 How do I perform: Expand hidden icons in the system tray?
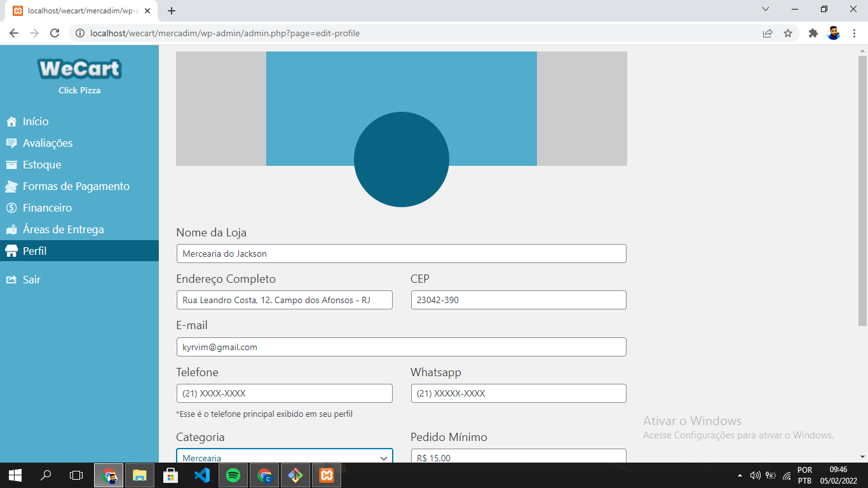(740, 475)
